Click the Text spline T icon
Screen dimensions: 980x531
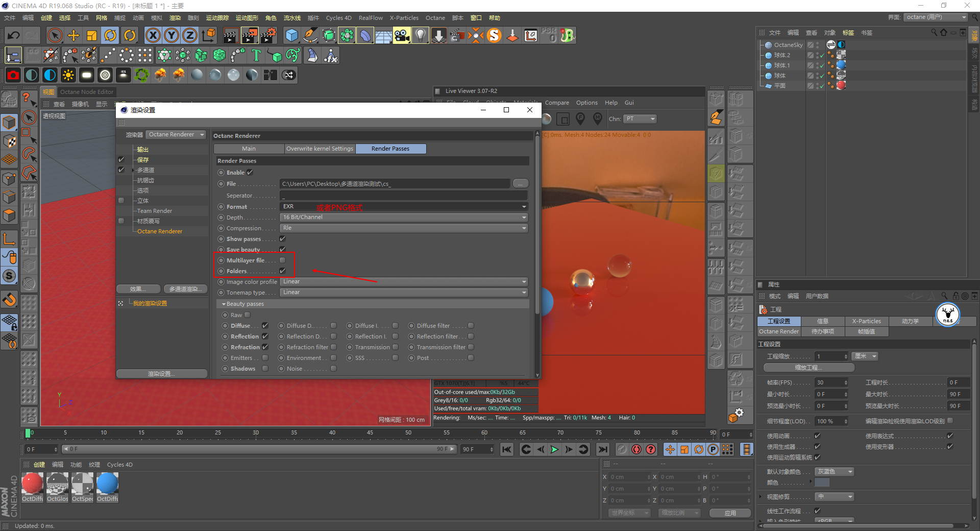tap(256, 55)
